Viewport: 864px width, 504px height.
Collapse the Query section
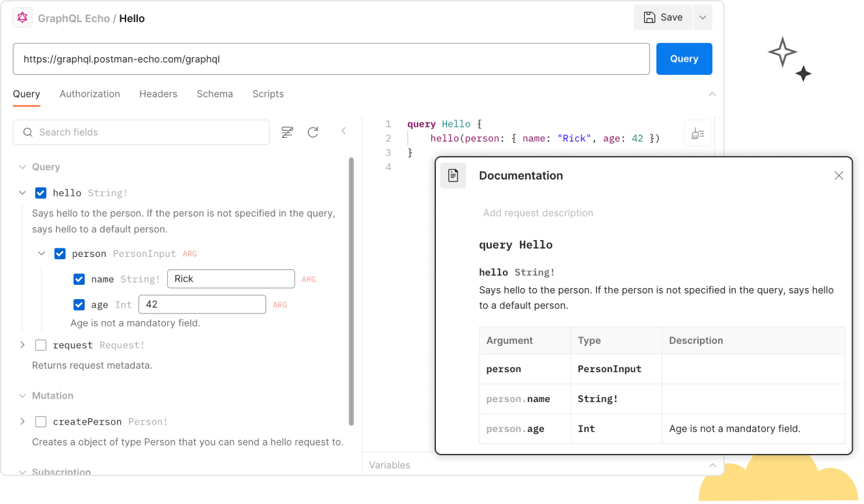(22, 166)
